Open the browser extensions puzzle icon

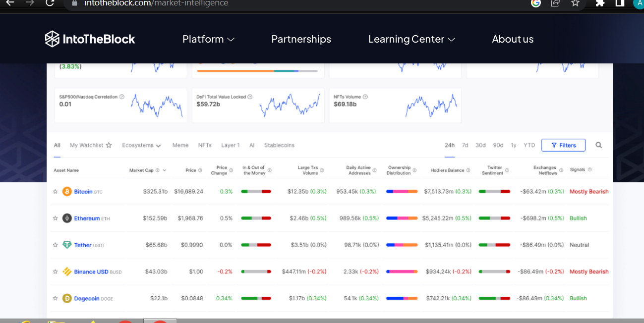pyautogui.click(x=600, y=3)
